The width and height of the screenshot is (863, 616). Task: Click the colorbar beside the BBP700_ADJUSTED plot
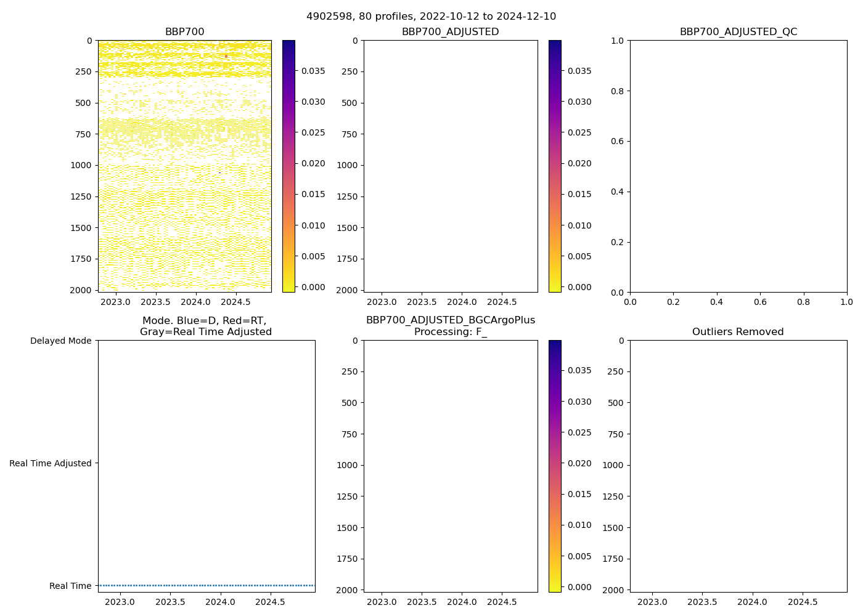point(555,166)
